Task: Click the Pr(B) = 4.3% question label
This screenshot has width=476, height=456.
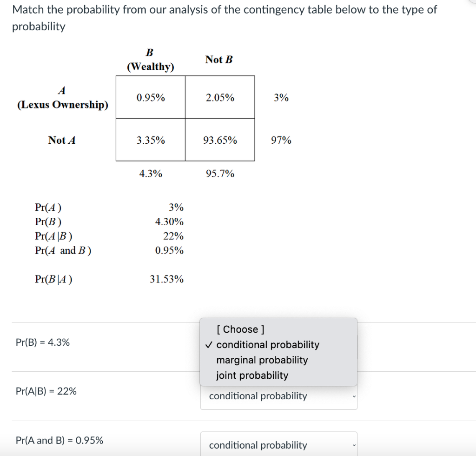Action: coord(43,342)
